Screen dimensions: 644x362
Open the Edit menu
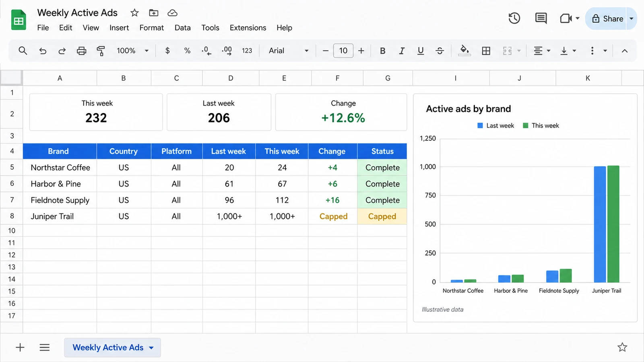[66, 28]
